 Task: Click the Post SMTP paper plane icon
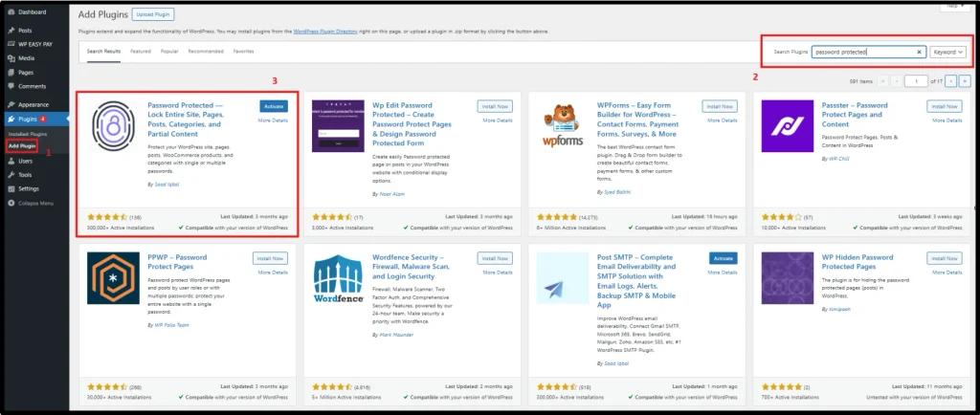coord(563,277)
